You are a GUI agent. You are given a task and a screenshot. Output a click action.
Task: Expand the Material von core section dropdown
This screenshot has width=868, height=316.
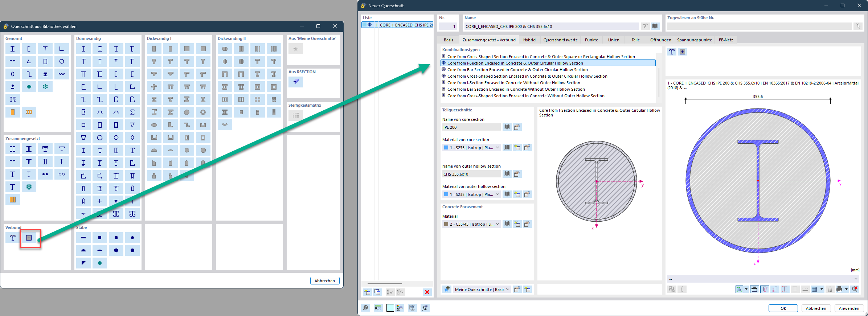click(498, 148)
